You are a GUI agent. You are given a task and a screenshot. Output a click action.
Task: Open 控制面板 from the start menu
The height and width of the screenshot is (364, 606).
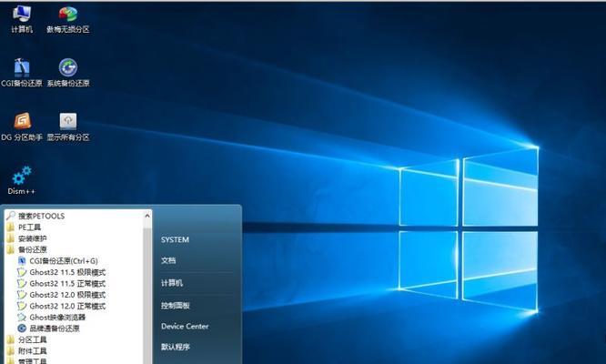coord(175,305)
